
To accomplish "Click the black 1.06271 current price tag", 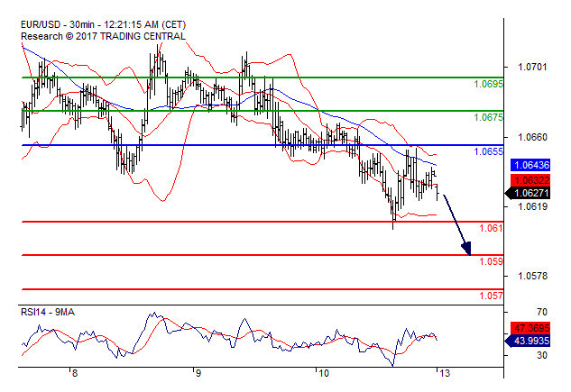I will [528, 193].
